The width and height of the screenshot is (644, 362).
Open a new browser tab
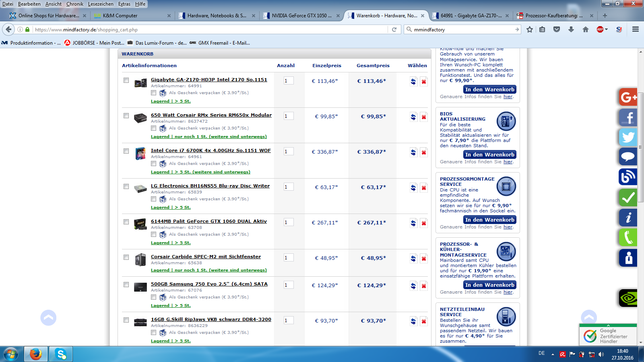click(x=605, y=16)
